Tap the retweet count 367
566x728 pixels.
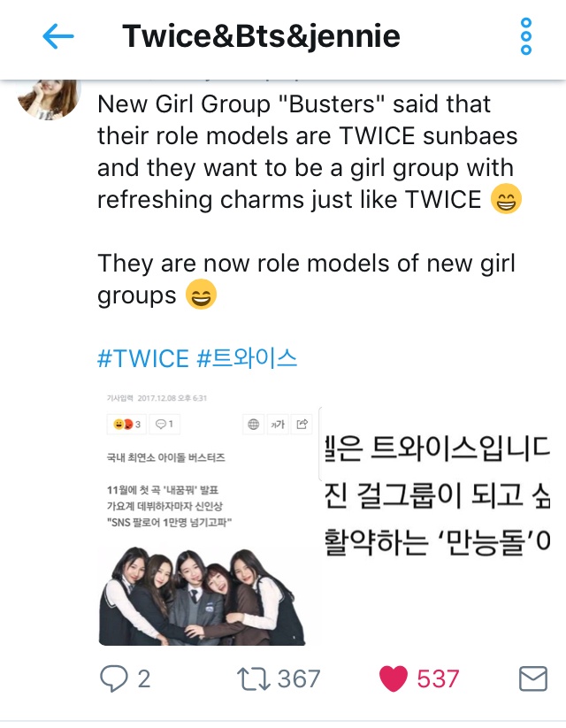click(299, 678)
